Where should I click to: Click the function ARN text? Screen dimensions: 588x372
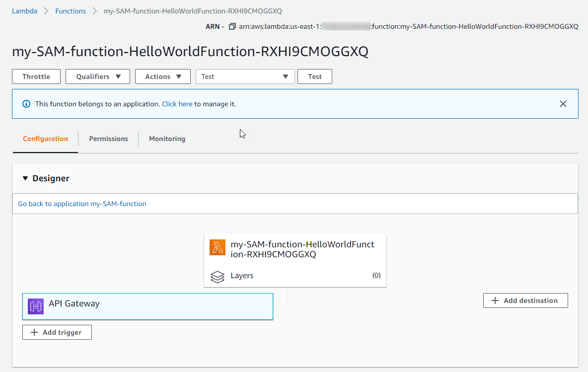coord(408,27)
